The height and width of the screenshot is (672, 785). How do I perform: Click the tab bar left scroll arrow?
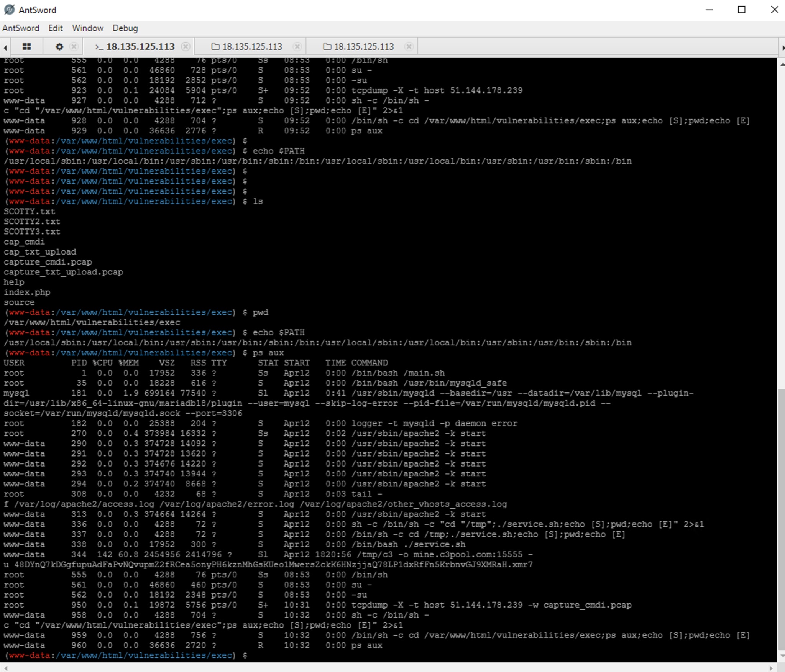(x=5, y=48)
